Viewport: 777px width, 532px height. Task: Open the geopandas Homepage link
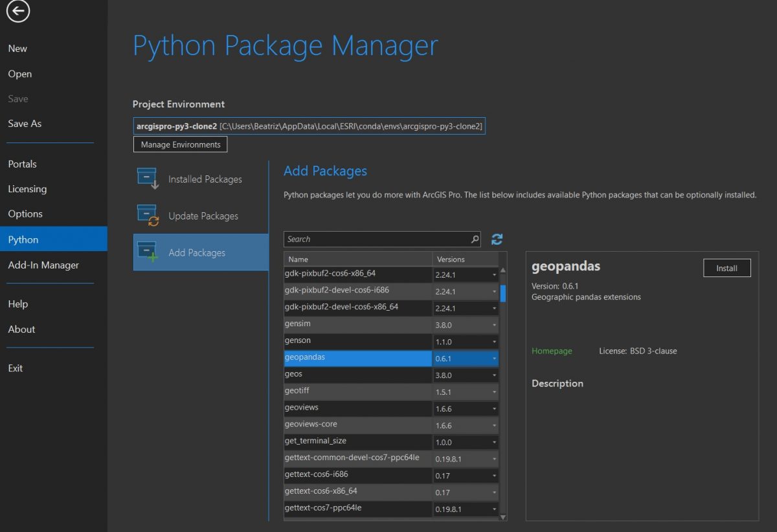[552, 351]
